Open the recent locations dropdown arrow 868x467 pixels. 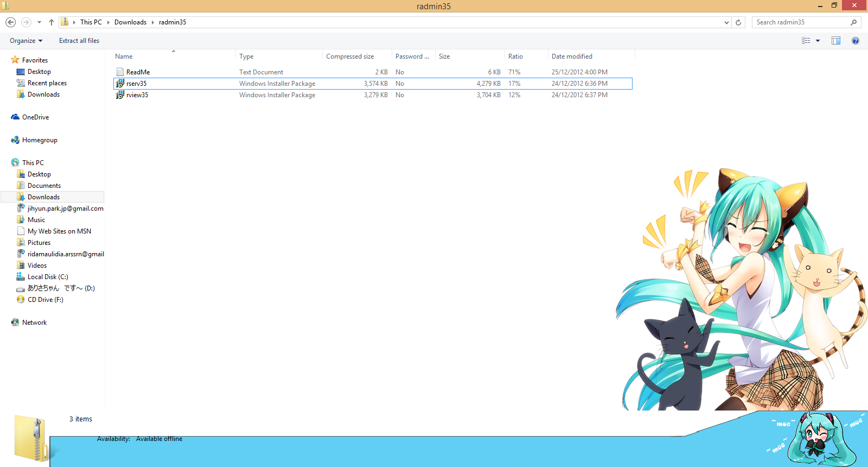(x=39, y=22)
